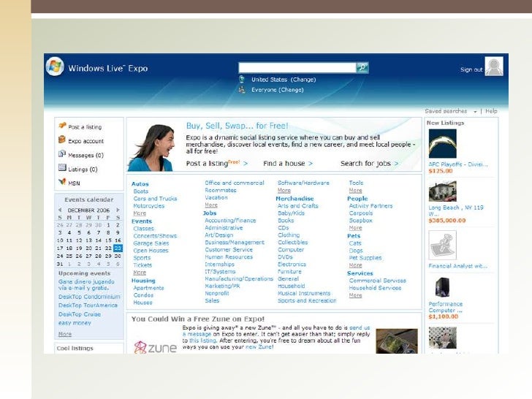Click the Listings icon in sidebar

[62, 167]
